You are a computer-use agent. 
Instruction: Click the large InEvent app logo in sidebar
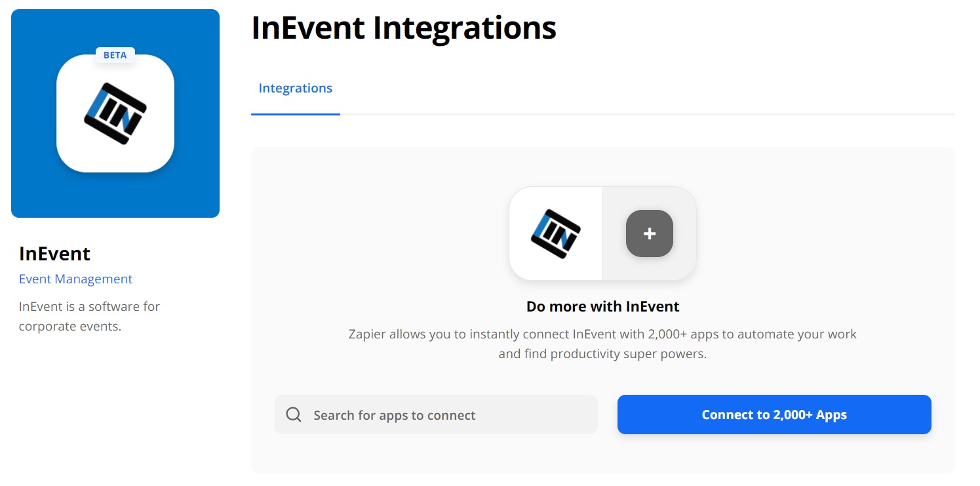coord(115,113)
